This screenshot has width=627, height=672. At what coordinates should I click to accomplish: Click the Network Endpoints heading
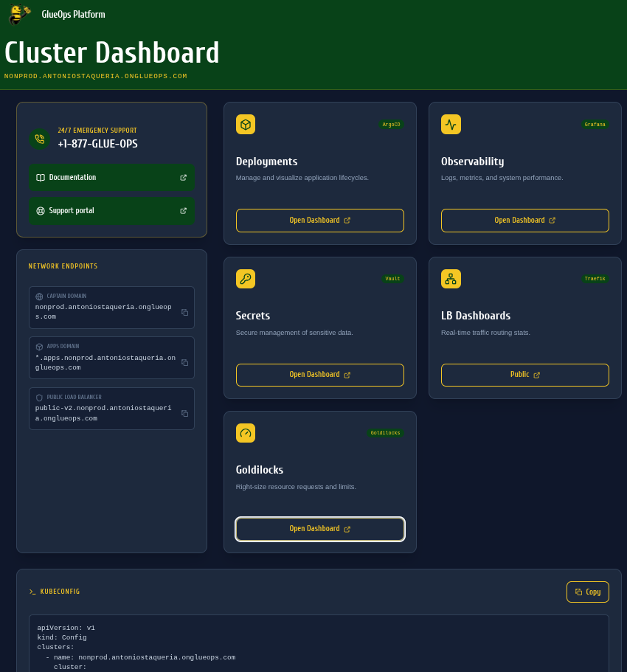click(63, 266)
